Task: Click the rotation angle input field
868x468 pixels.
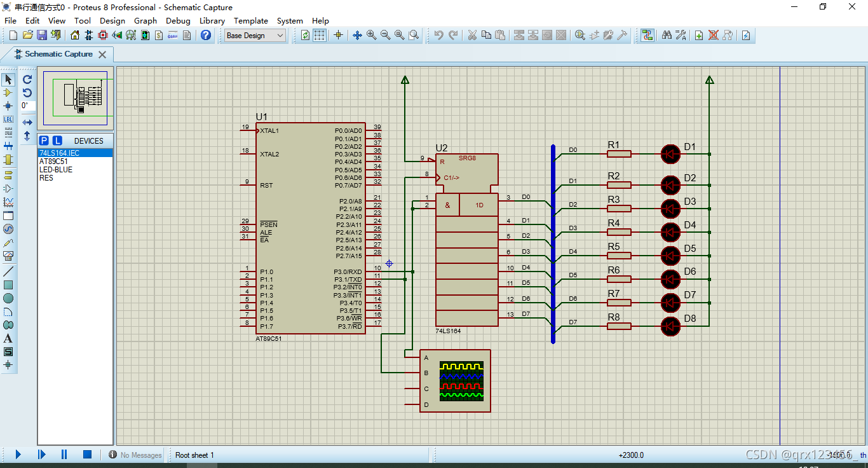Action: tap(27, 106)
